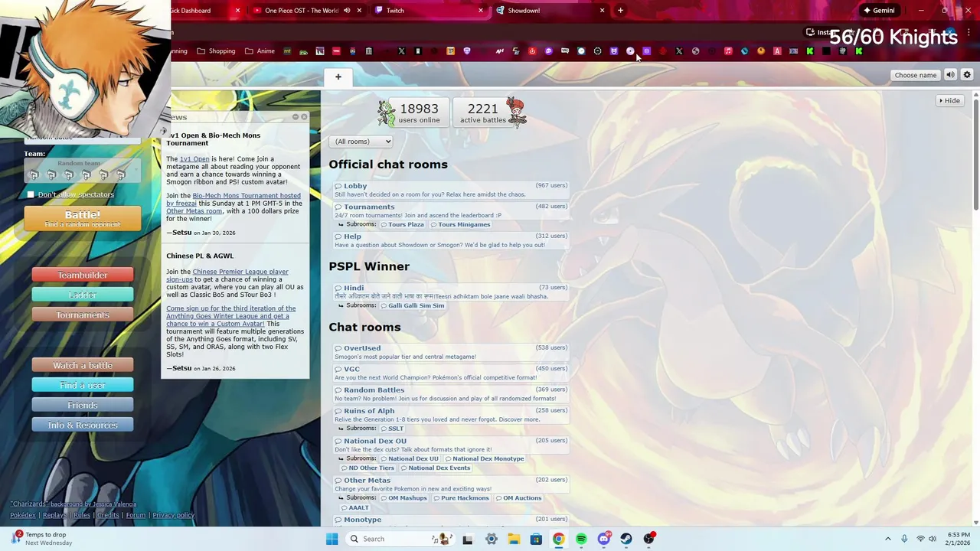
Task: Click the Watch a battle button
Action: point(83,365)
